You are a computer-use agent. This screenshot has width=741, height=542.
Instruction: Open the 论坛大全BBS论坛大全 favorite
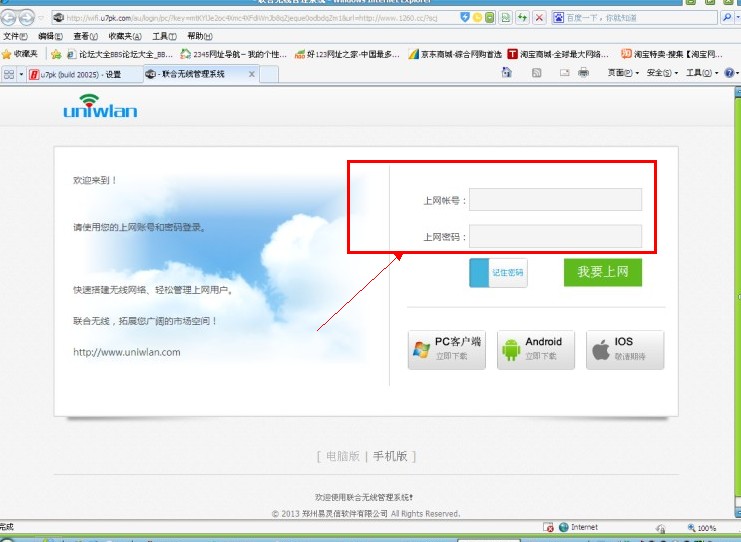(x=119, y=54)
